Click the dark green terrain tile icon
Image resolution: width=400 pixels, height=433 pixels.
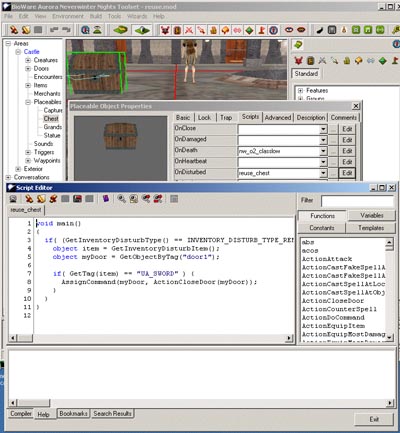(143, 30)
